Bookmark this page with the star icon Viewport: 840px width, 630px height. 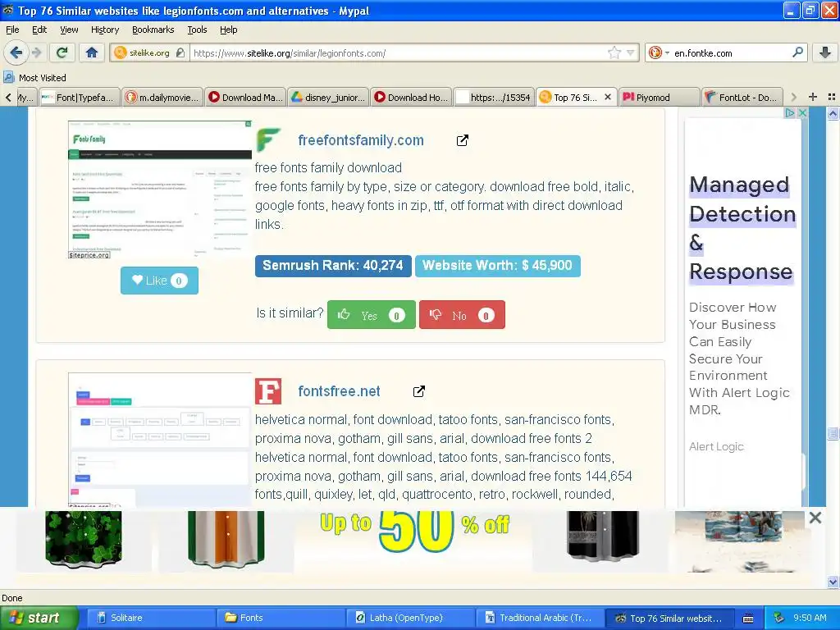coord(614,52)
